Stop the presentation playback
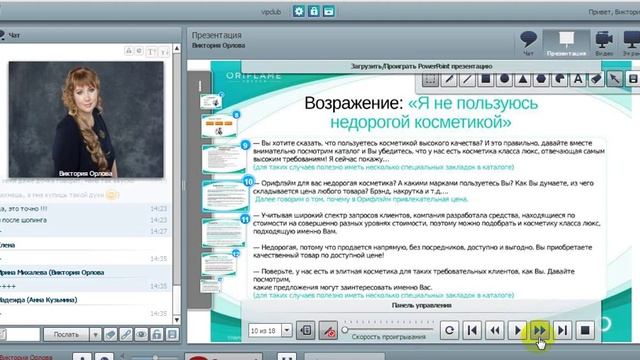 click(x=585, y=330)
